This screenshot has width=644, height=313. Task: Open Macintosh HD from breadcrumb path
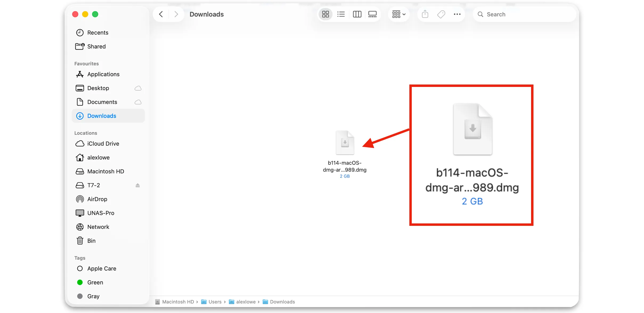[178, 302]
